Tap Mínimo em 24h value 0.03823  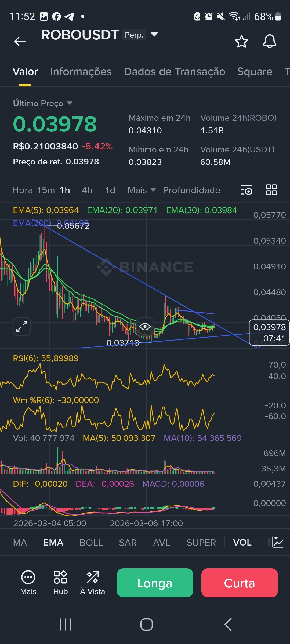(x=145, y=162)
